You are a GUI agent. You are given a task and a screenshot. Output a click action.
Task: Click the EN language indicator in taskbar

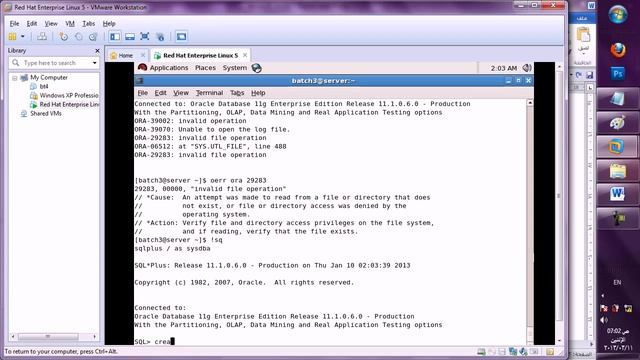coord(617,282)
